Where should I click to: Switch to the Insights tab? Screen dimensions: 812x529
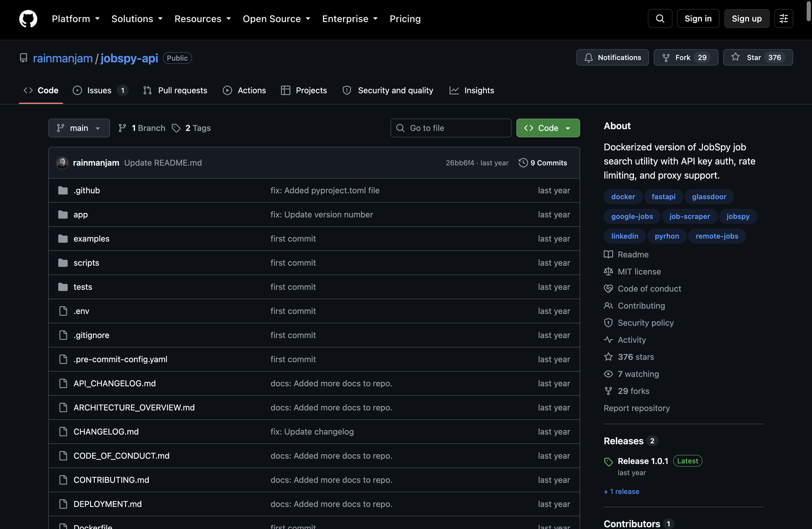coord(472,90)
